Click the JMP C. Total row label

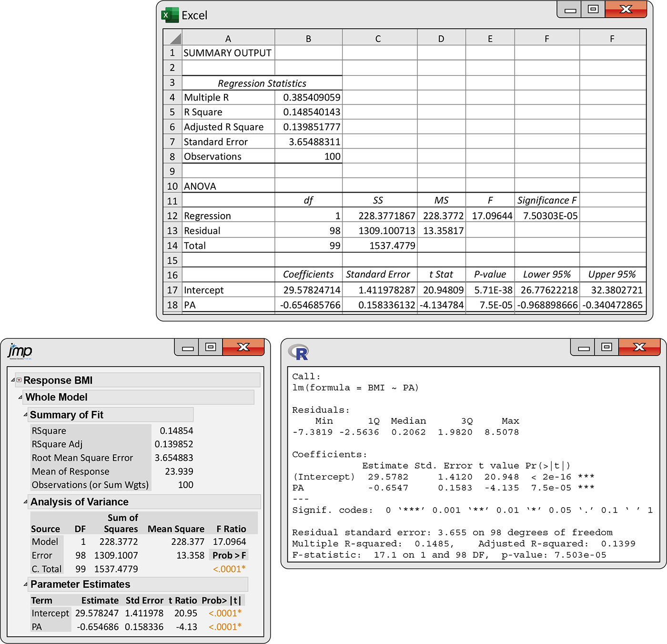pyautogui.click(x=46, y=569)
